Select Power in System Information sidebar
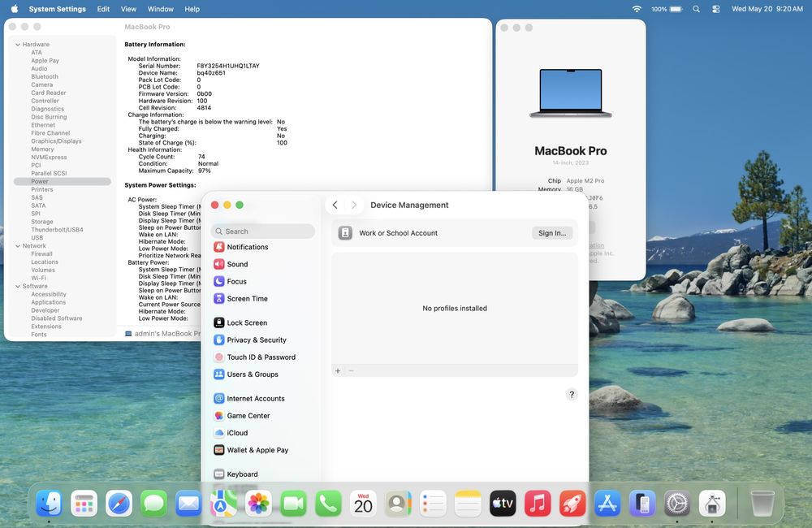 (63, 181)
